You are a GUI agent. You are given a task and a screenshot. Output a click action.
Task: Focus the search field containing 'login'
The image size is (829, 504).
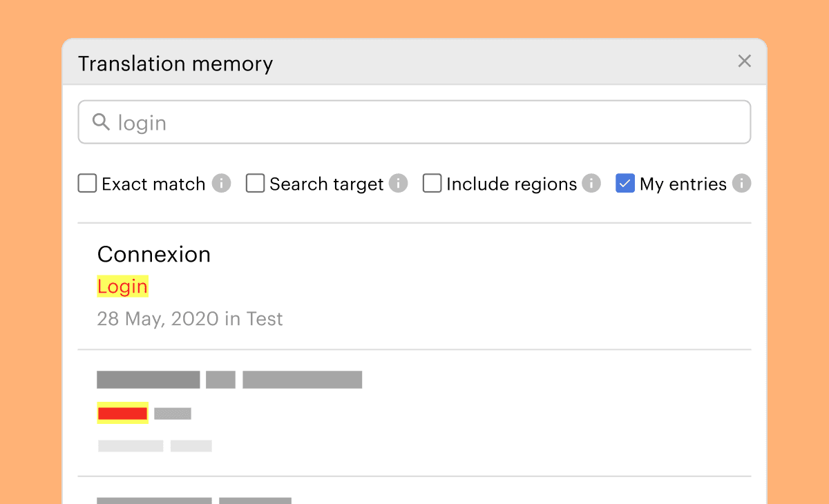pyautogui.click(x=414, y=122)
